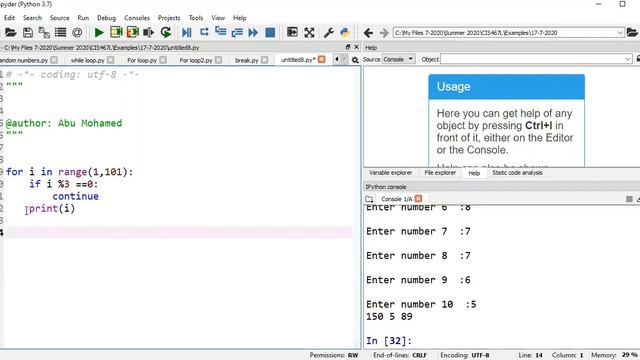Switch to the For loop2.py tab
The image size is (640, 360).
[x=196, y=60]
